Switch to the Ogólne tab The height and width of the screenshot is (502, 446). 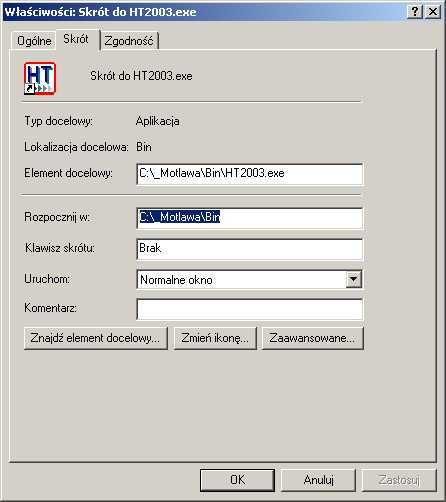[34, 41]
